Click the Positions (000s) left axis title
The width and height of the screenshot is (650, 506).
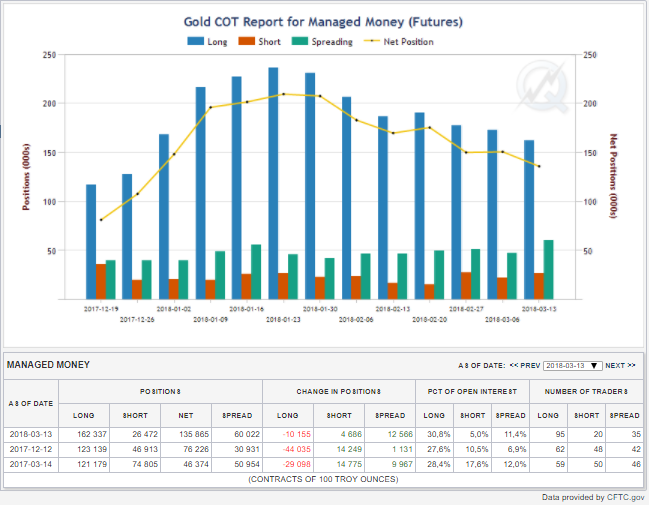(x=26, y=177)
